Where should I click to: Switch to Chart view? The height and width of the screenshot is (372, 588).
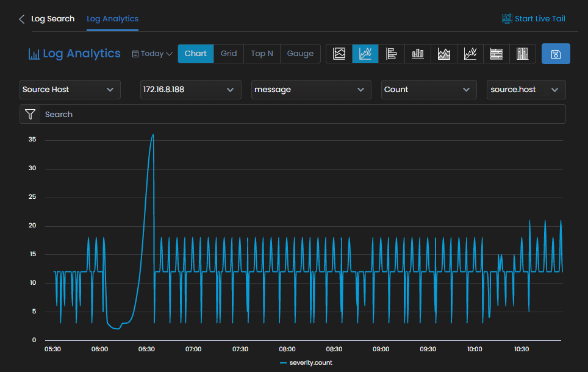coord(196,54)
